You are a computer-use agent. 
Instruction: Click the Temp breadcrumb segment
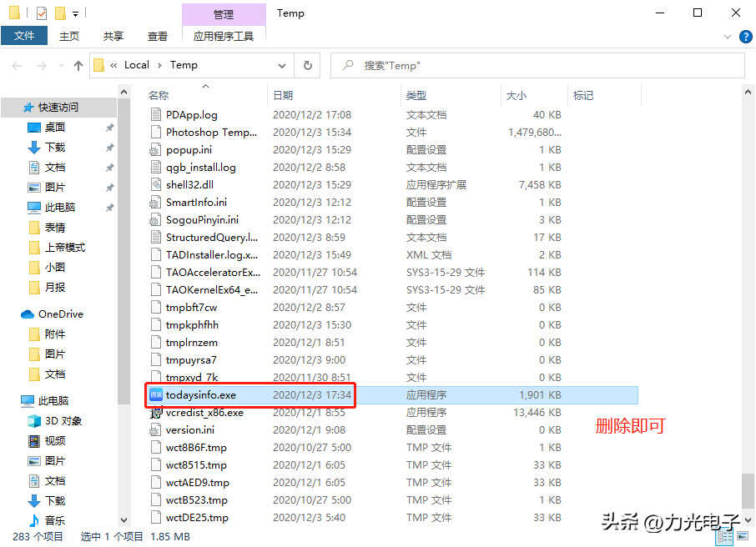(184, 64)
